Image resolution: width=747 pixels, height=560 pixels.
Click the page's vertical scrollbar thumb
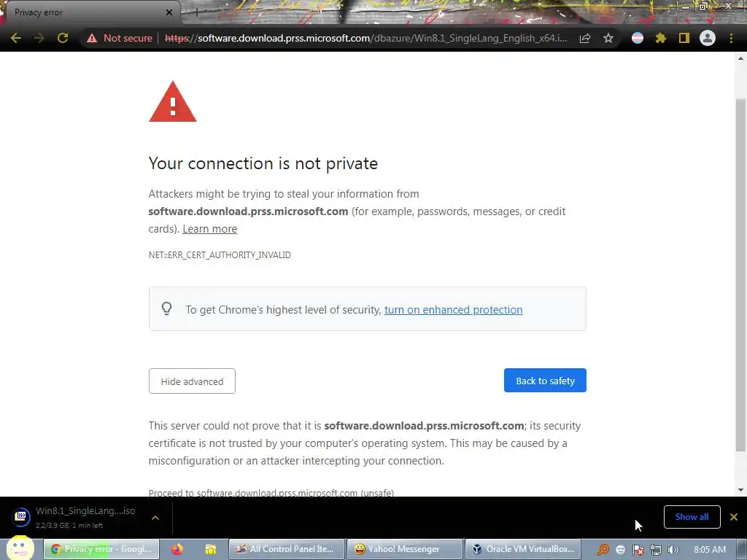click(x=740, y=275)
